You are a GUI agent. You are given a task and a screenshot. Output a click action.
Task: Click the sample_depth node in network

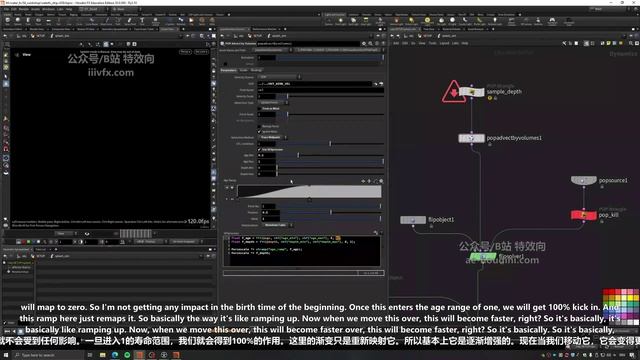point(471,92)
